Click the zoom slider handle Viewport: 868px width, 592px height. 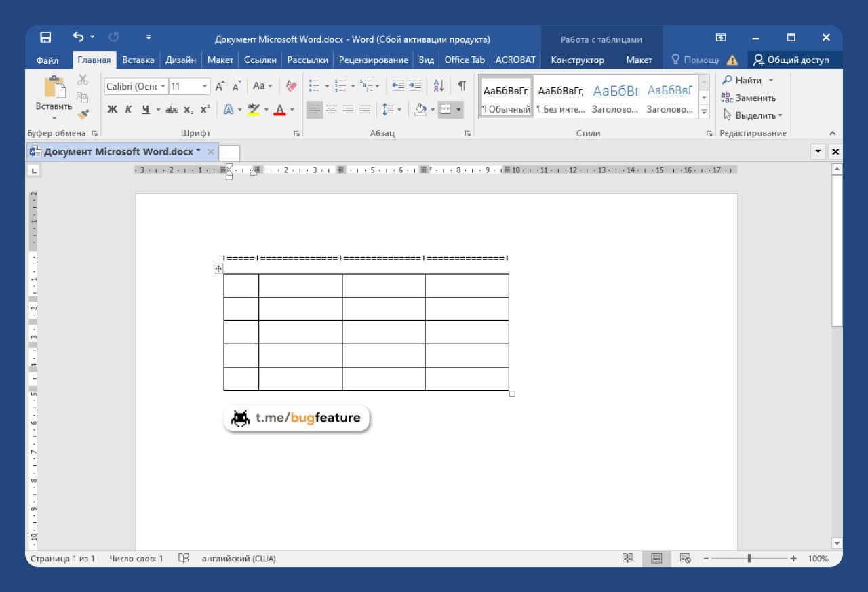coord(749,559)
